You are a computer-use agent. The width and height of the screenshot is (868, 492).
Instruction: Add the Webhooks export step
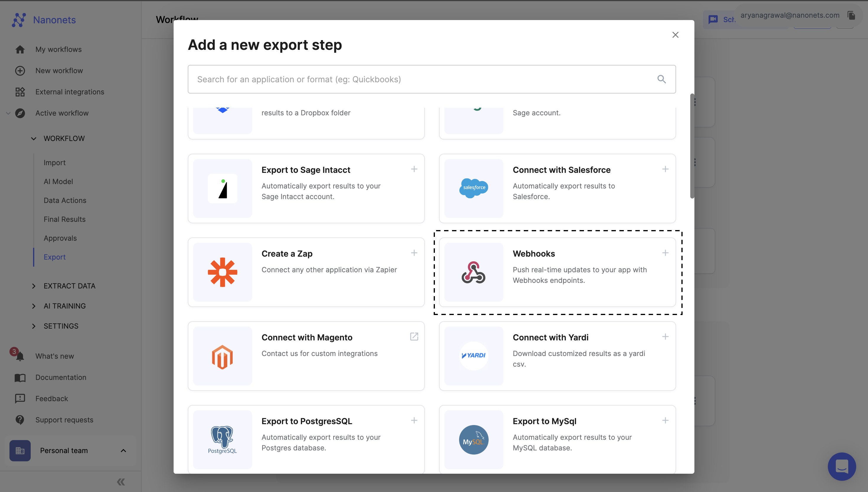click(665, 253)
